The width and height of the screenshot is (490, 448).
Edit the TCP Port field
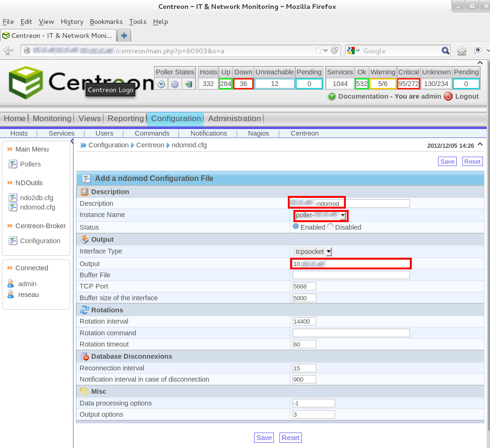coord(304,286)
